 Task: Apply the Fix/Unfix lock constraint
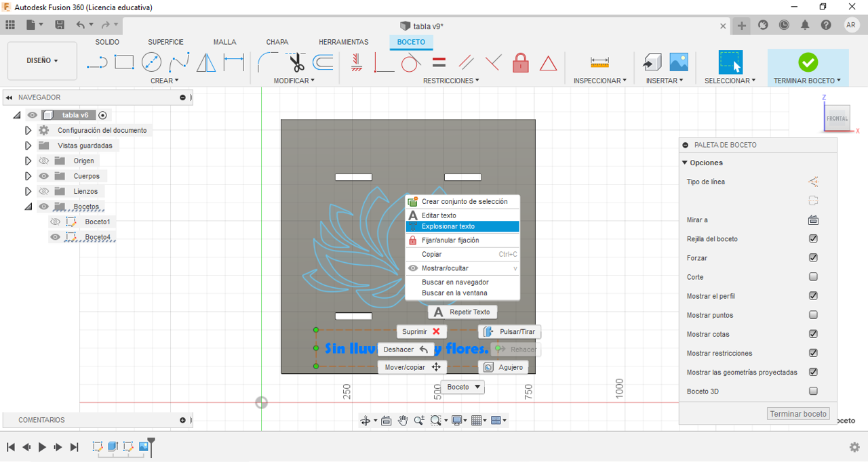pos(521,63)
